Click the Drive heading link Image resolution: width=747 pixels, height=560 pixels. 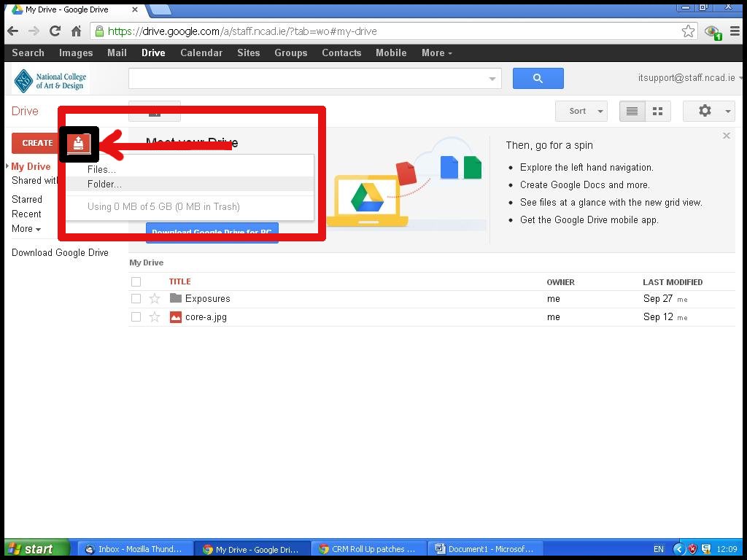point(26,112)
